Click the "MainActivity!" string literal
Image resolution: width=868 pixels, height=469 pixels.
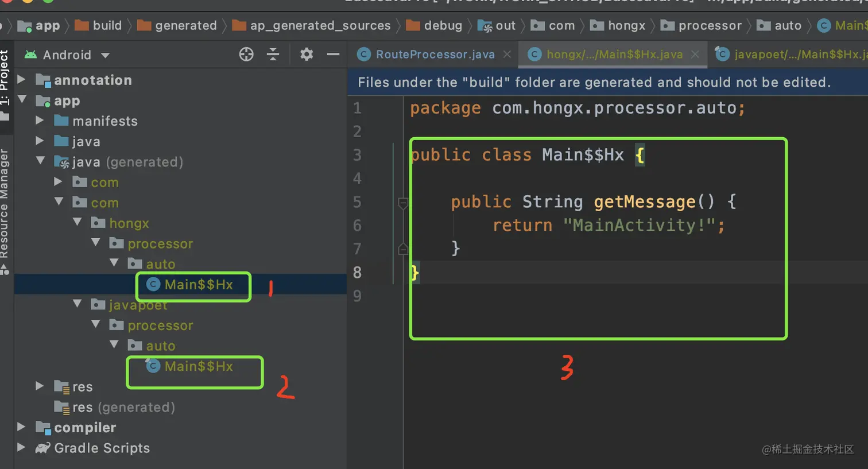point(639,225)
